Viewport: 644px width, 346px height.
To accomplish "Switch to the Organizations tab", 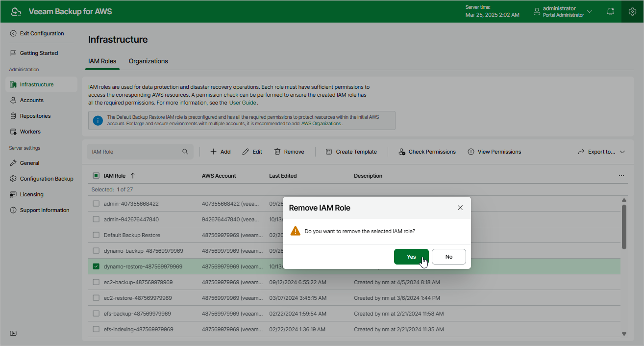I will coord(148,61).
